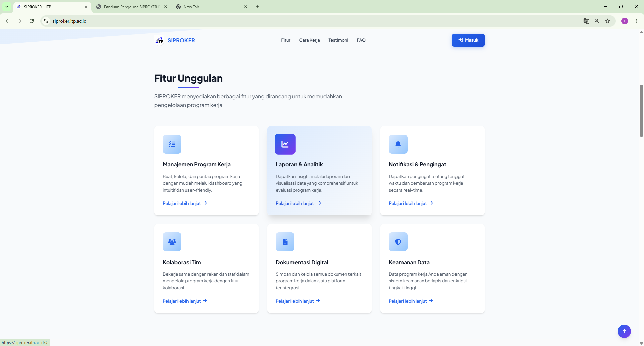Click the chart icon for Laporan & Analitik
644x346 pixels.
click(285, 144)
